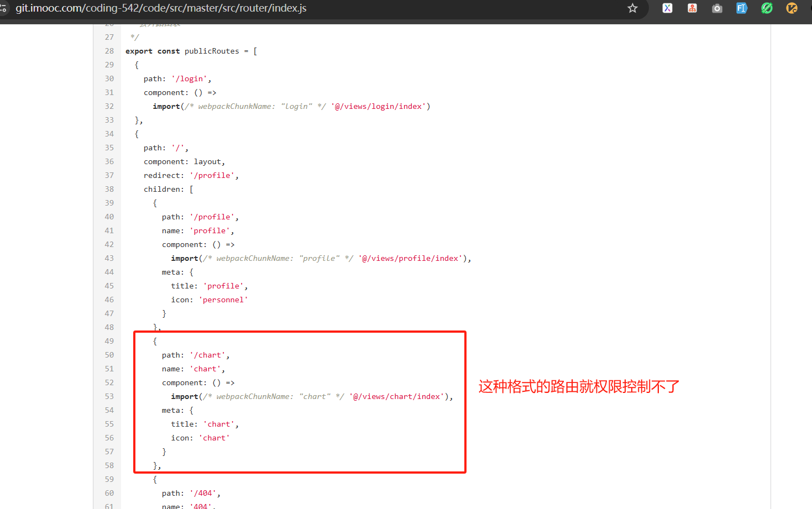
Task: Open the blue FI text-cursor extension
Action: pos(742,8)
